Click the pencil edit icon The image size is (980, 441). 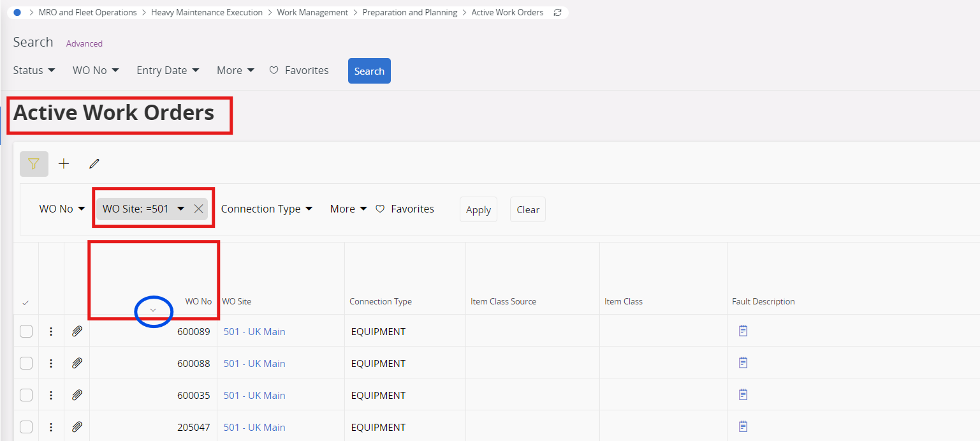click(94, 164)
